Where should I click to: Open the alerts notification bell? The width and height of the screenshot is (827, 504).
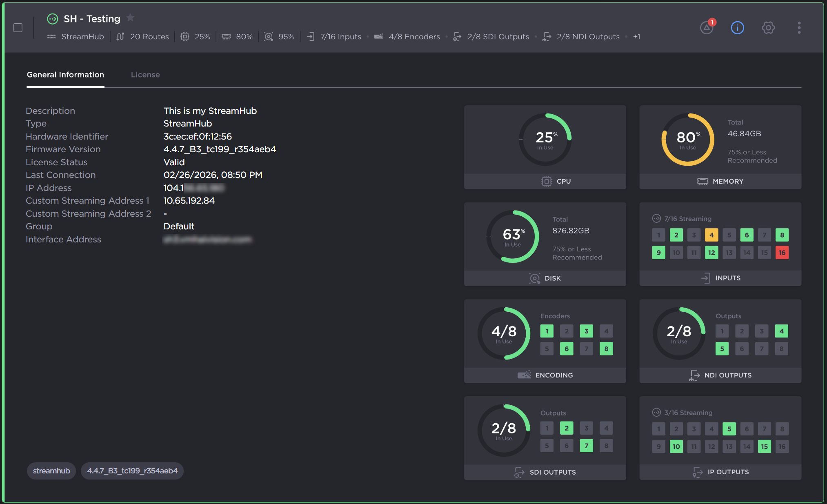coord(707,29)
